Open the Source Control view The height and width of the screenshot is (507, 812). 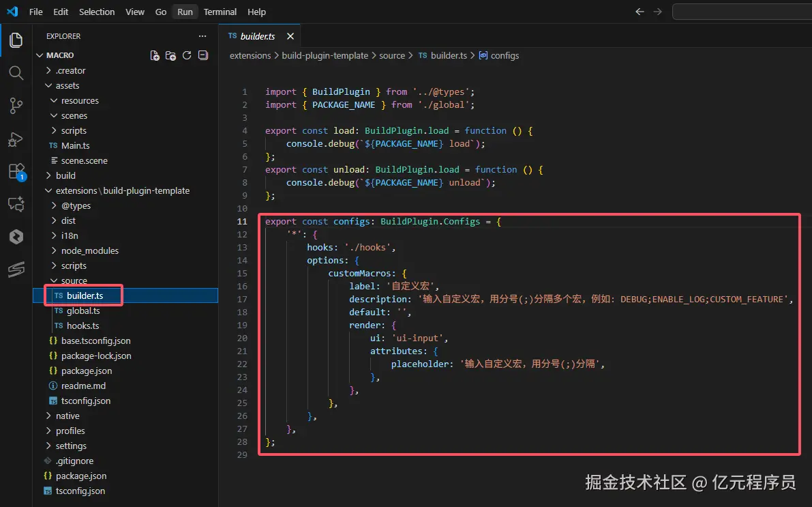pyautogui.click(x=16, y=106)
